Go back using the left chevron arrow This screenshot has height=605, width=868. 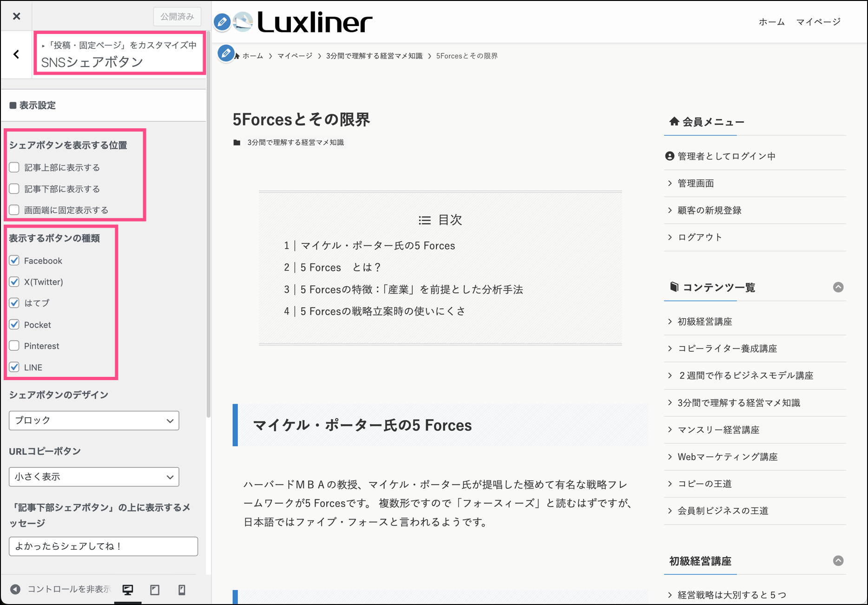[17, 54]
